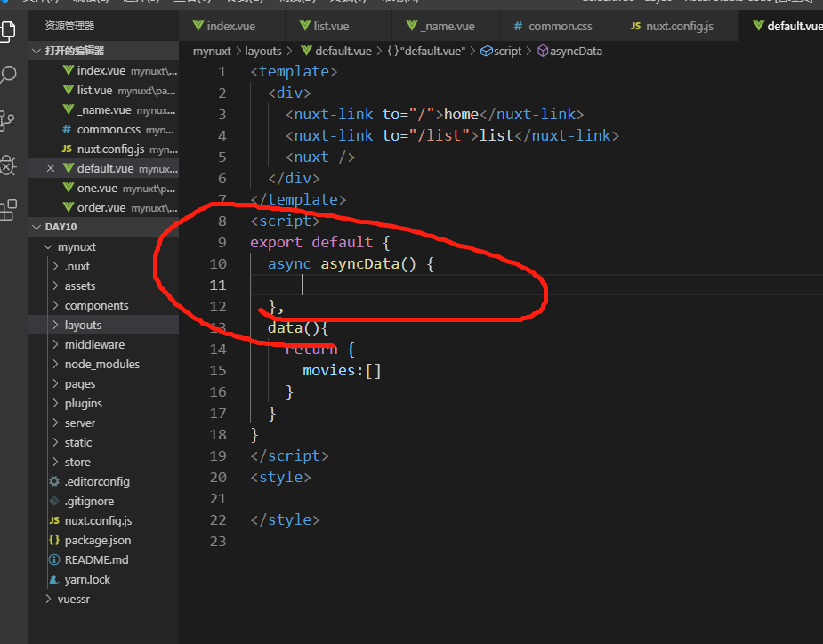
Task: Click the info icon of README.md
Action: 54,560
